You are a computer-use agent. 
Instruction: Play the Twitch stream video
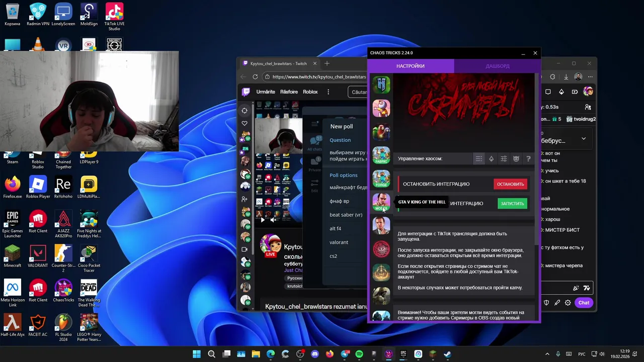point(262,220)
